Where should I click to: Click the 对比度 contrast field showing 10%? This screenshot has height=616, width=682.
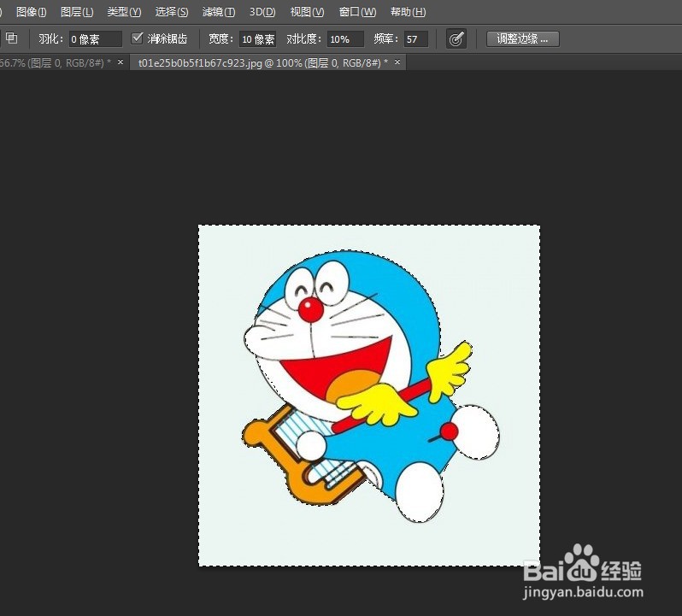(x=345, y=39)
